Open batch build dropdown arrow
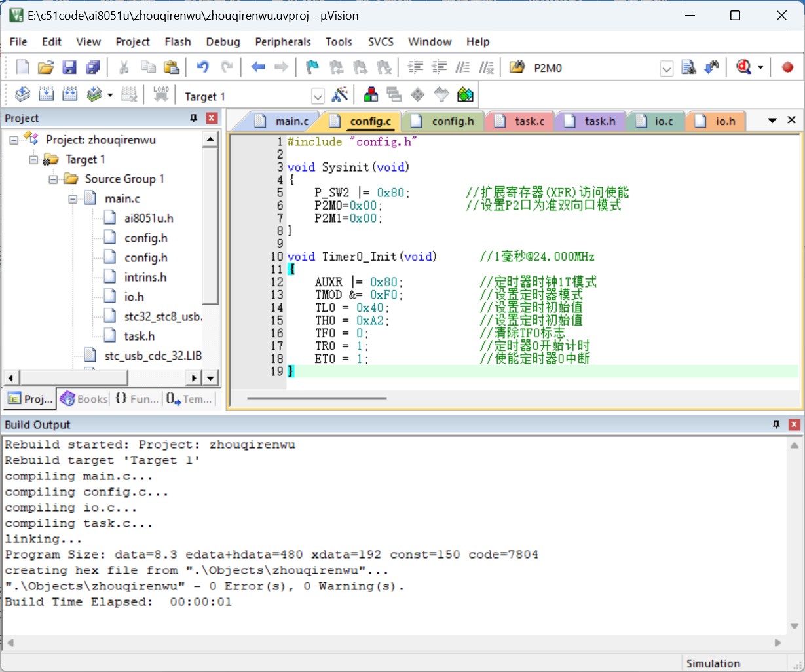Image resolution: width=805 pixels, height=672 pixels. (x=109, y=96)
